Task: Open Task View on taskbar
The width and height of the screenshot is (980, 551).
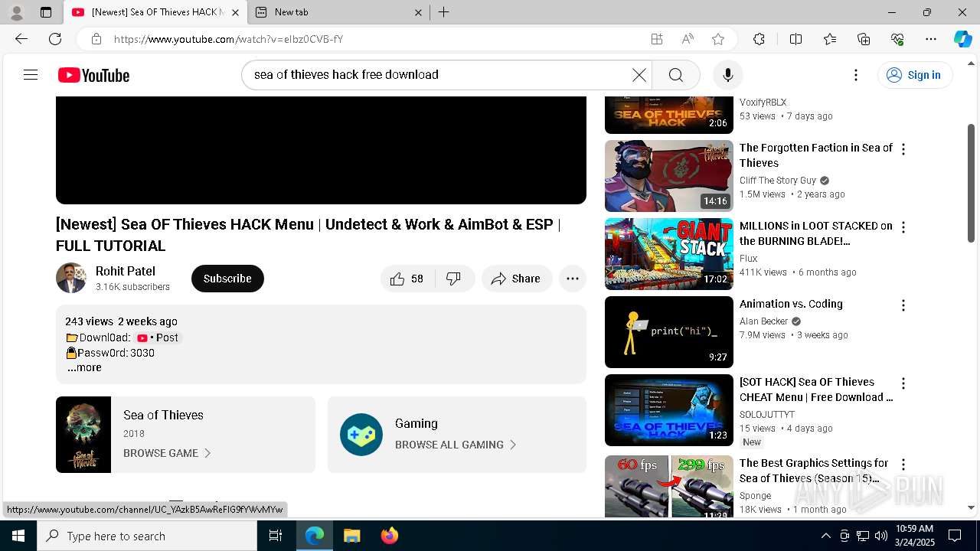Action: point(276,536)
